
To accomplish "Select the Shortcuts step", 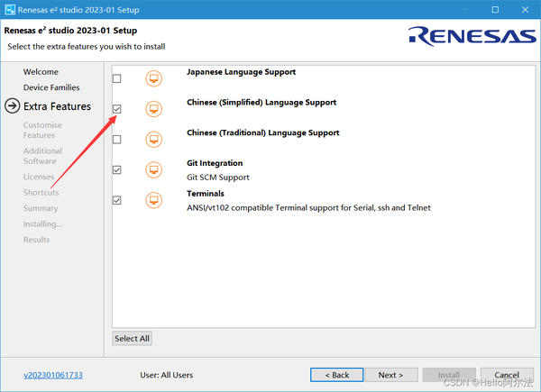I will point(41,192).
